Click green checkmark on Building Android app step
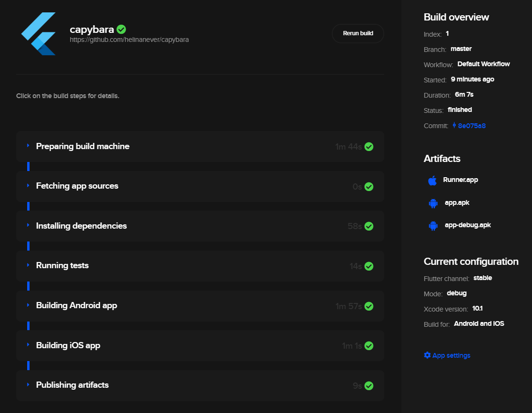The height and width of the screenshot is (413, 532). (369, 306)
